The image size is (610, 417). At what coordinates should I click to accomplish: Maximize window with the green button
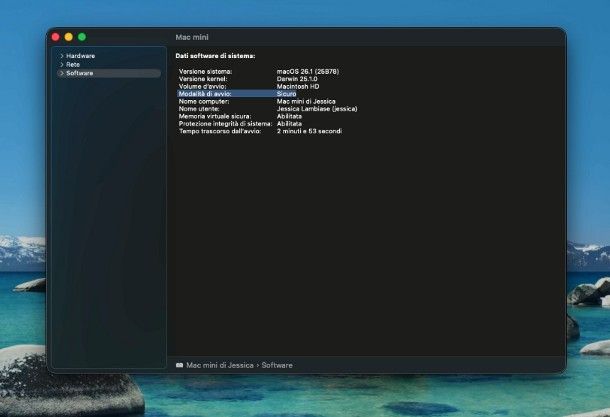point(82,37)
